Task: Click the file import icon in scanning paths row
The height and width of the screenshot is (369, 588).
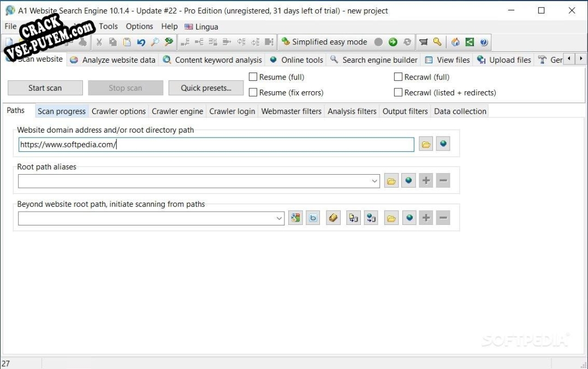Action: pos(353,218)
